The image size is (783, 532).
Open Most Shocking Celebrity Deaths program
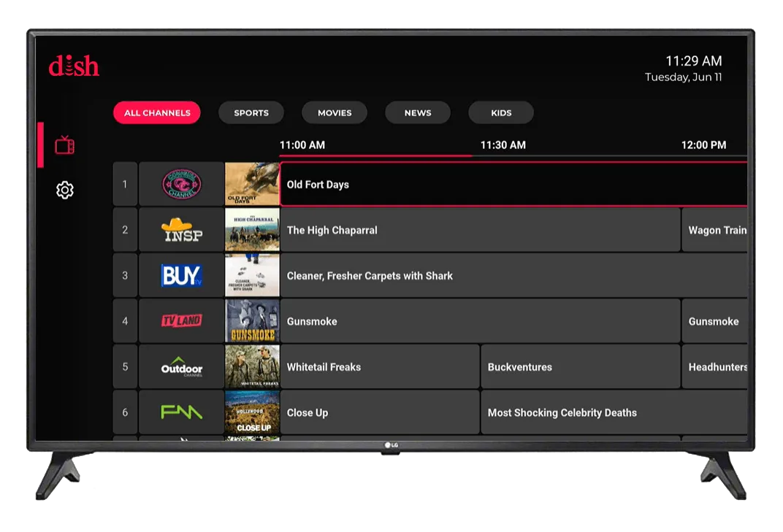pos(614,412)
